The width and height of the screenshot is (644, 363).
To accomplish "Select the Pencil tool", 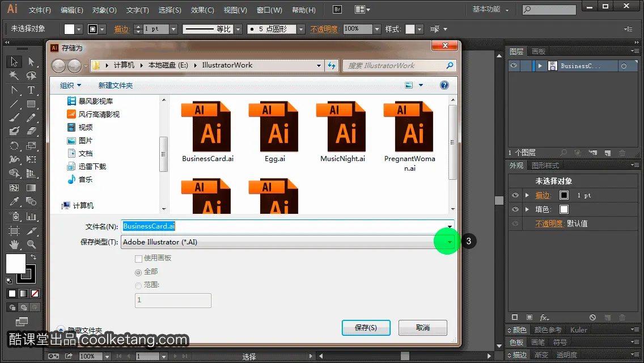I will pos(31,118).
